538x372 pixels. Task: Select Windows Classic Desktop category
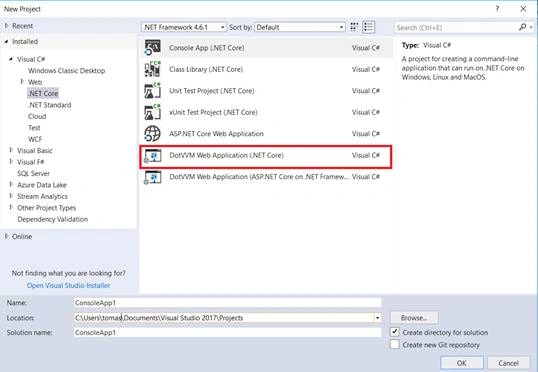[x=67, y=71]
